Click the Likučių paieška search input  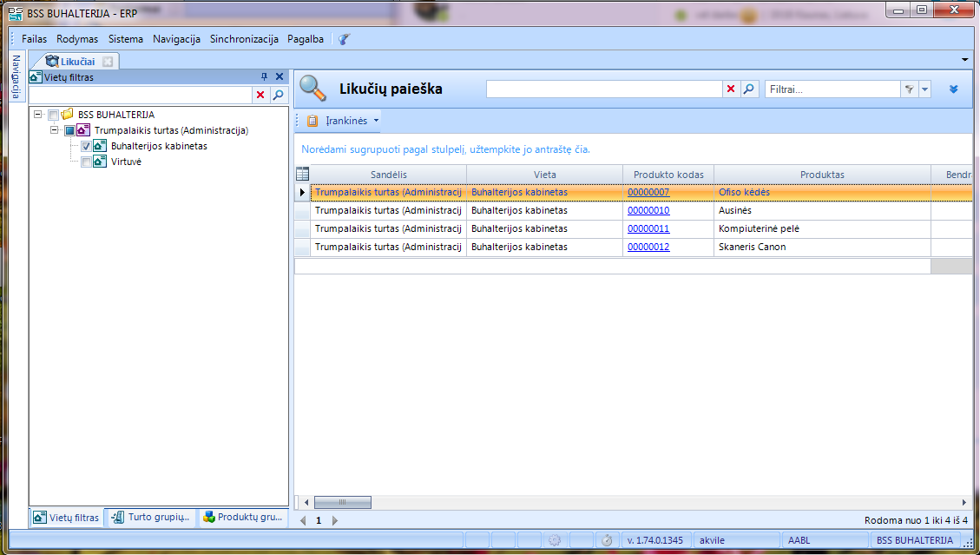point(604,89)
